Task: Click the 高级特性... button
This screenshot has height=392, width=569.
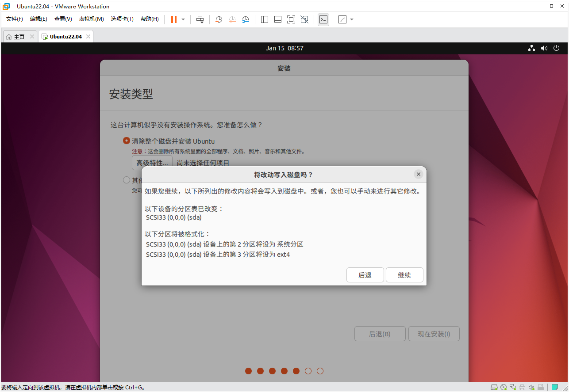Action: tap(152, 163)
